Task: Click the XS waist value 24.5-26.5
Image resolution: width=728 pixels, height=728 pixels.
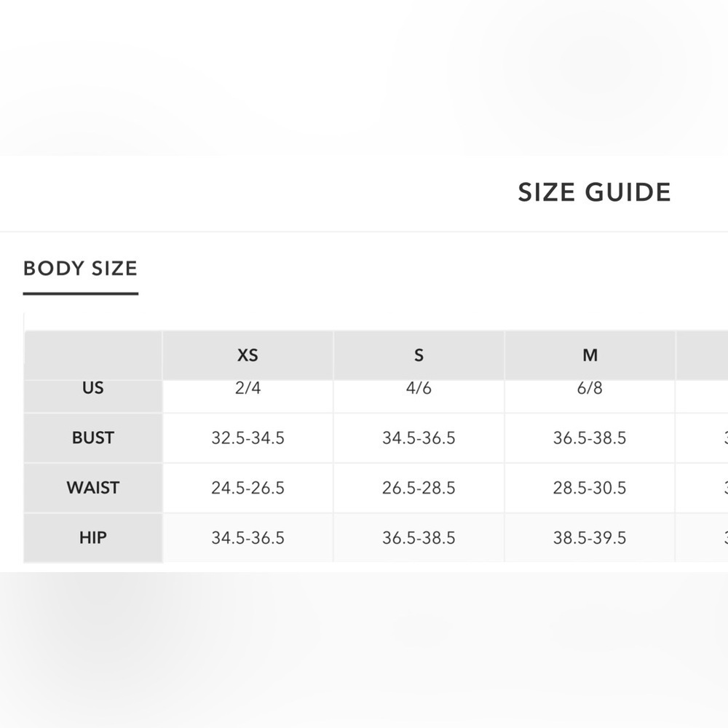Action: [248, 488]
